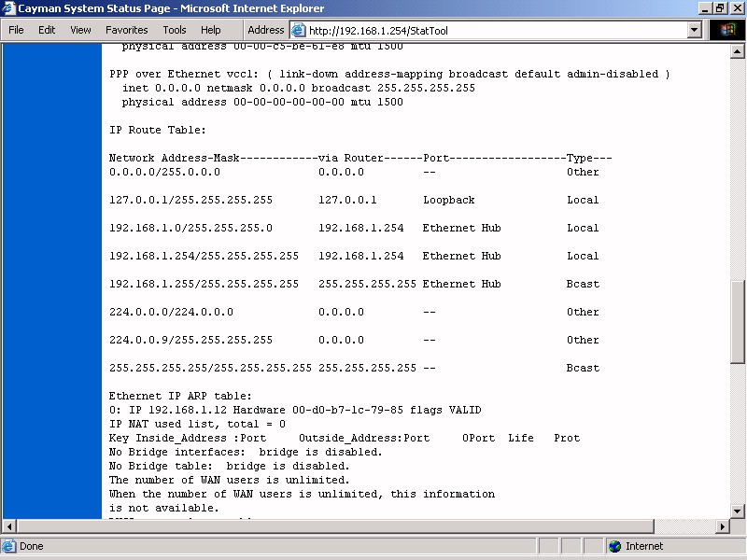Click the Internet Explorer title bar icon
Screen dimensions: 747x560
8,8
